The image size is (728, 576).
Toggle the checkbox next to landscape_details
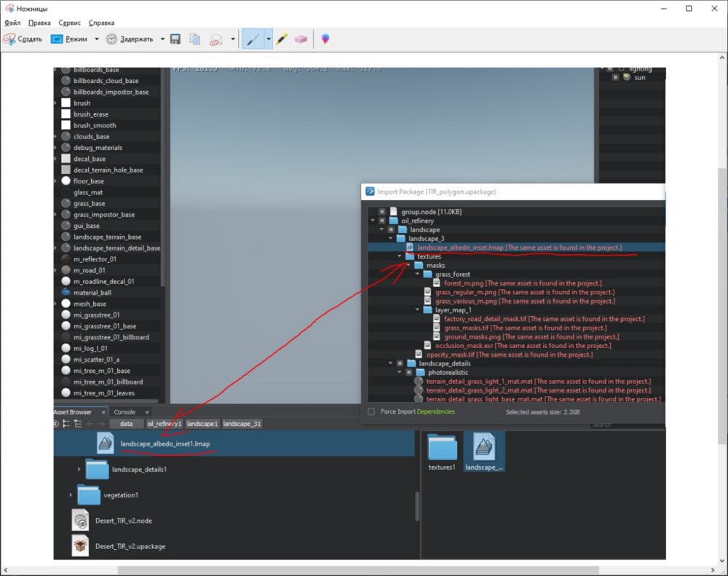[400, 363]
